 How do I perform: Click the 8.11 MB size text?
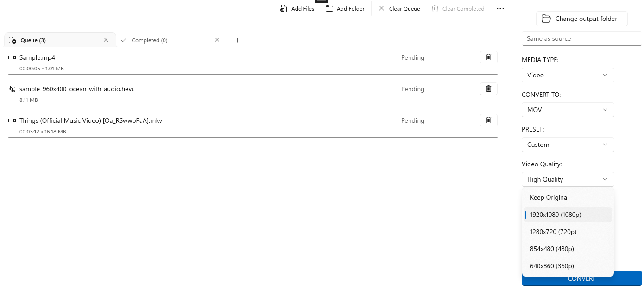point(29,100)
